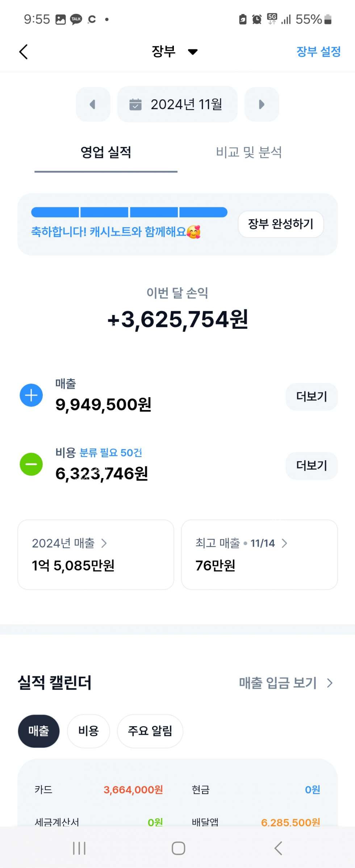Switch to the 비교 및 분석 tab
Screen dimensions: 355x868
pyautogui.click(x=249, y=152)
